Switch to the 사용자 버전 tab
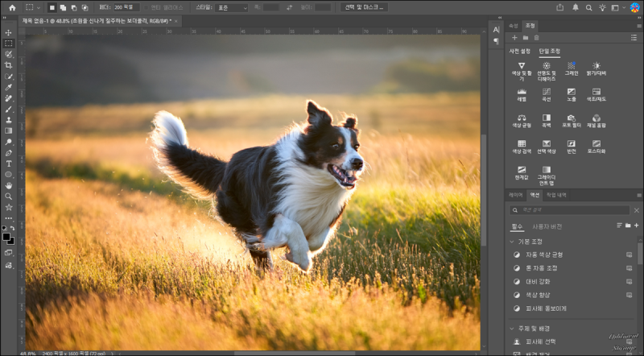The width and height of the screenshot is (644, 356). tap(547, 226)
